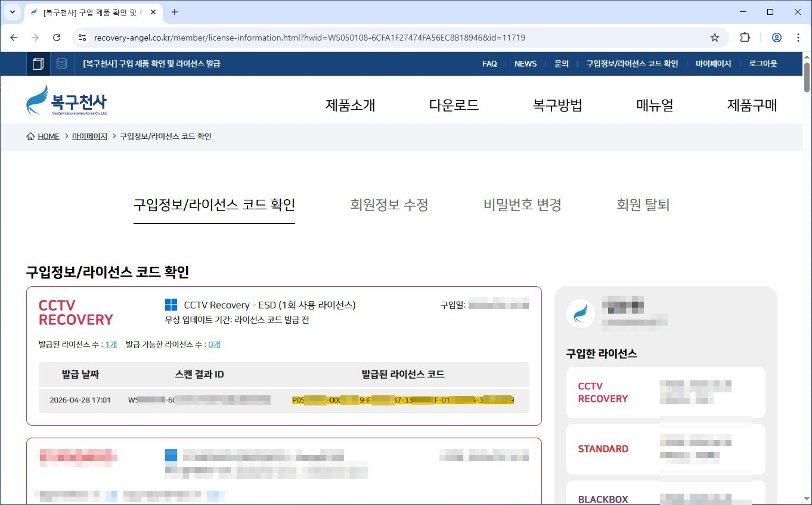This screenshot has height=505, width=812.
Task: Click the Windows icon in the second license card
Action: 171,456
